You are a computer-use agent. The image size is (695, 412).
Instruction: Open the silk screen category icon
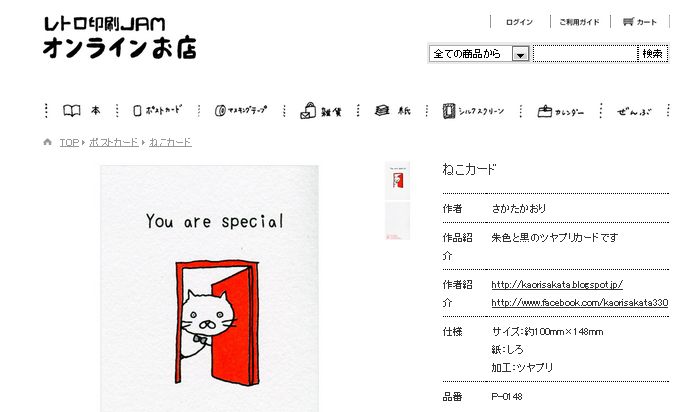click(x=449, y=111)
